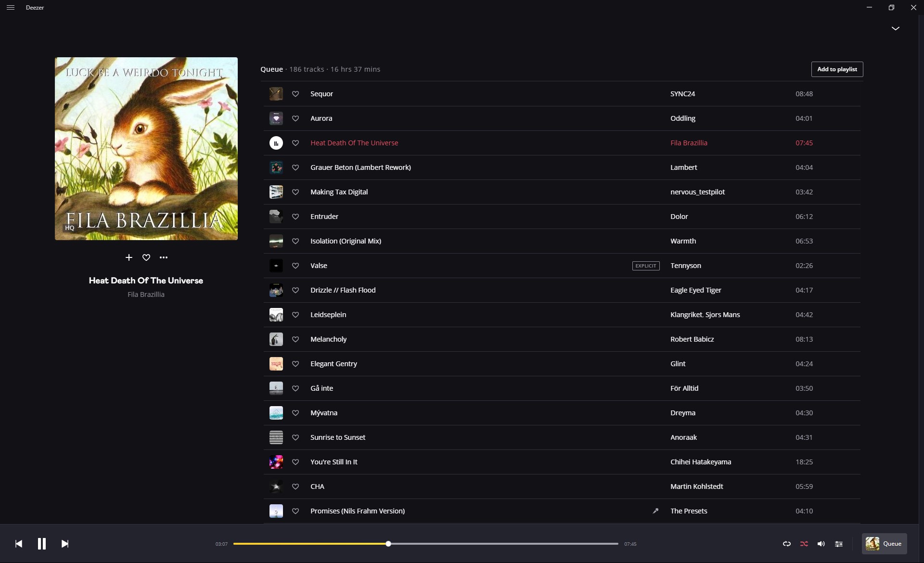Image resolution: width=924 pixels, height=563 pixels.
Task: Close the Queue panel button
Action: pyautogui.click(x=884, y=544)
